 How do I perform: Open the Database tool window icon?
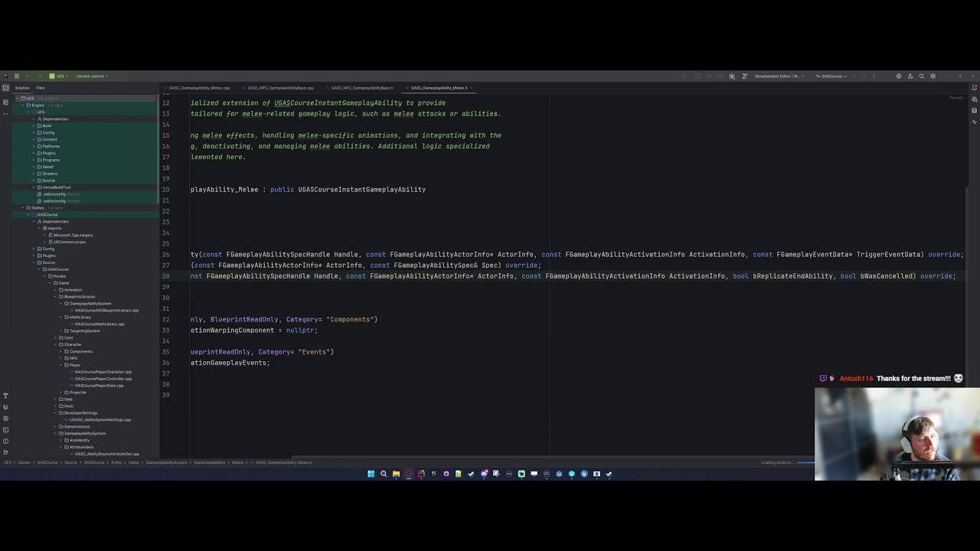[x=974, y=111]
